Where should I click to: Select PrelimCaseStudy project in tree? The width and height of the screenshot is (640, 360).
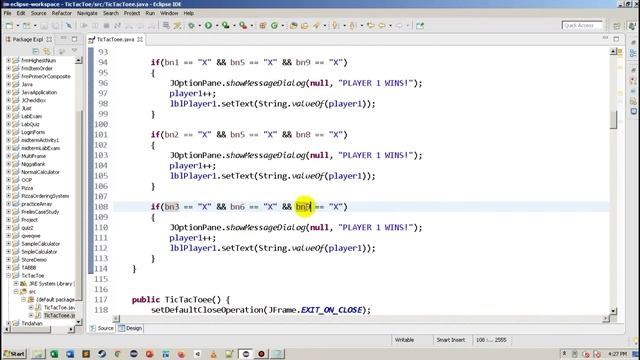pos(40,212)
